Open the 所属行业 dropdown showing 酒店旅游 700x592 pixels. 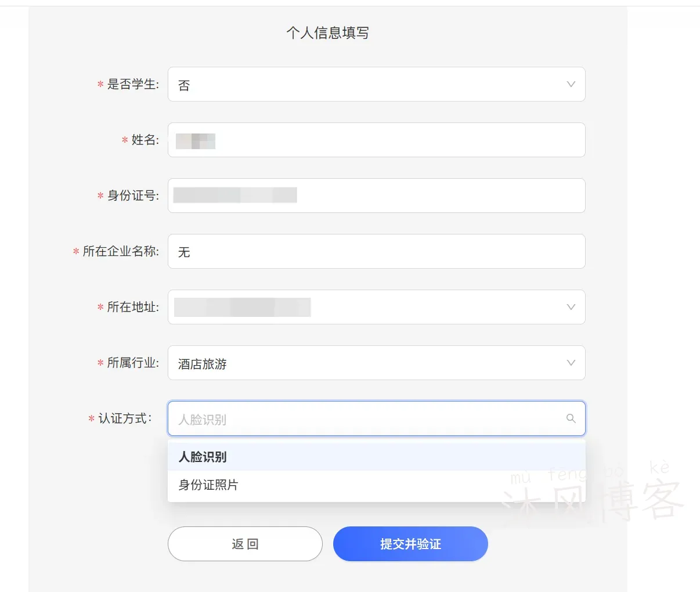[x=376, y=363]
